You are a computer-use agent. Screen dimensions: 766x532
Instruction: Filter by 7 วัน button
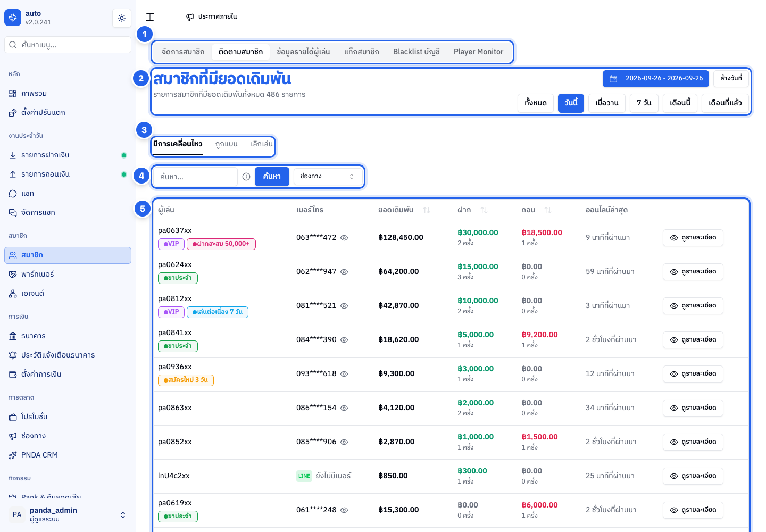pyautogui.click(x=644, y=103)
